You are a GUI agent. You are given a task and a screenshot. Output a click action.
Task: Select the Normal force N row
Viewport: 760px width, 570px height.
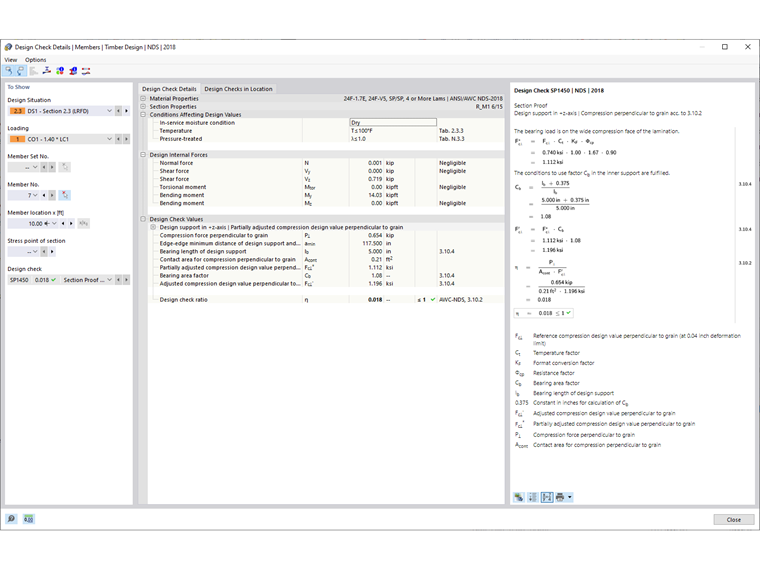(326, 163)
